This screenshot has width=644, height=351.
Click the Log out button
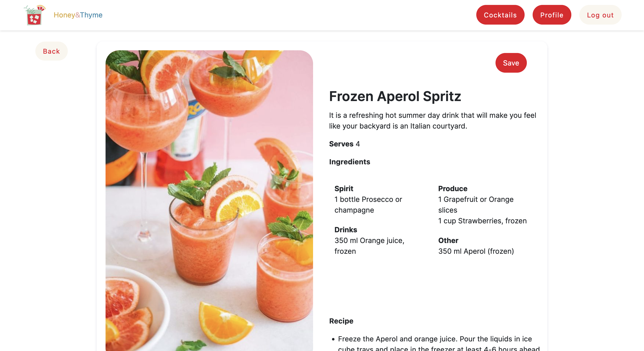point(600,15)
